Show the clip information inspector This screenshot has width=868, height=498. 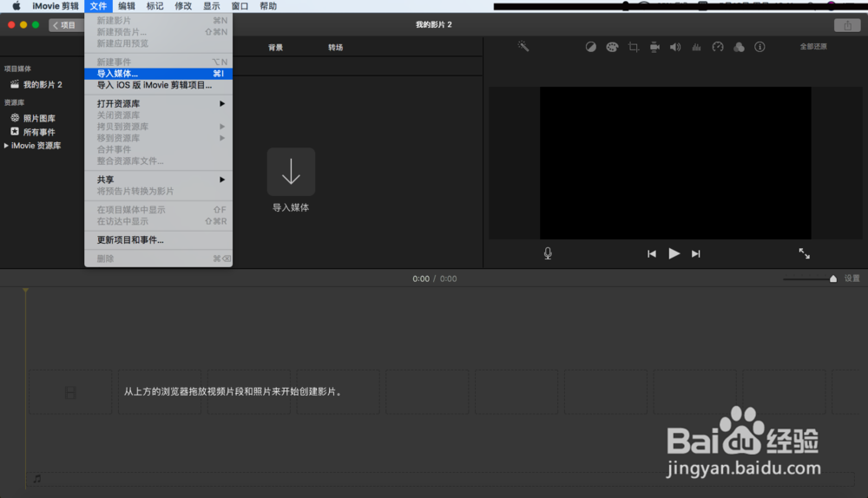pos(760,47)
